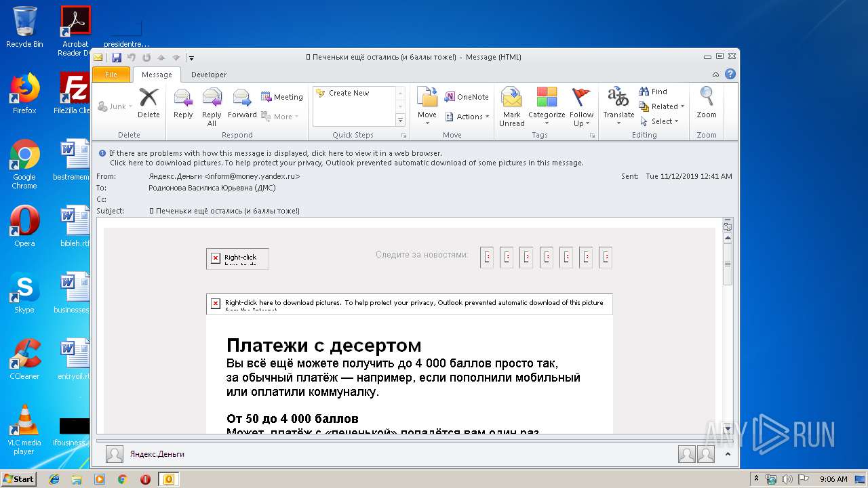Open the Translate dropdown

(618, 107)
